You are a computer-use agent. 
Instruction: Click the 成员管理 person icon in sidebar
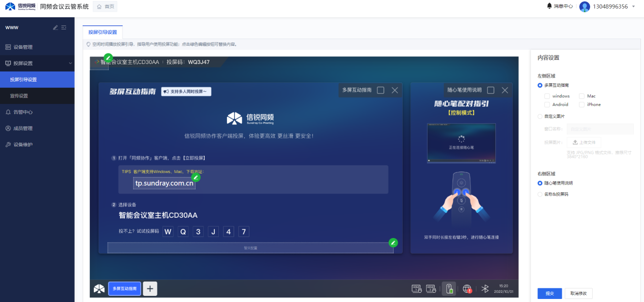point(8,128)
